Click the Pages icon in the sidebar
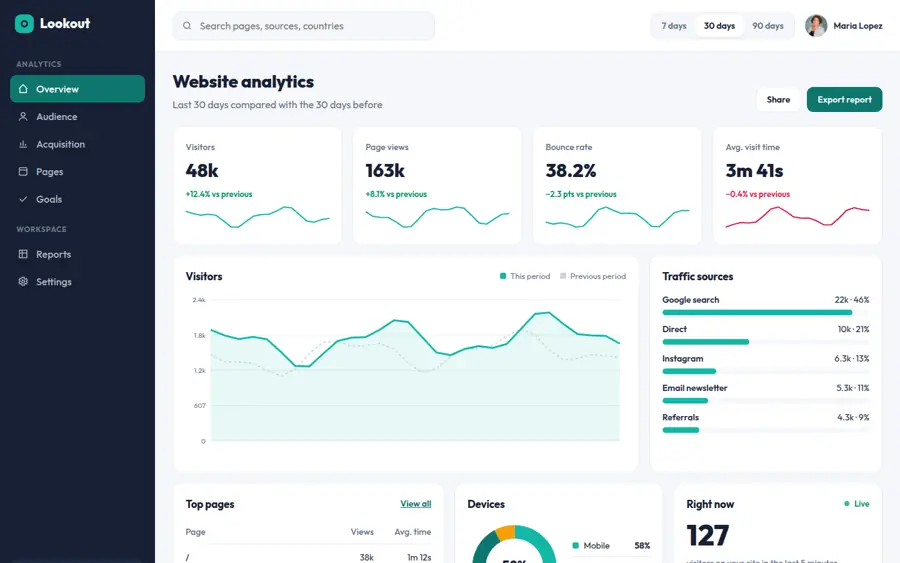The height and width of the screenshot is (563, 900). pos(23,172)
